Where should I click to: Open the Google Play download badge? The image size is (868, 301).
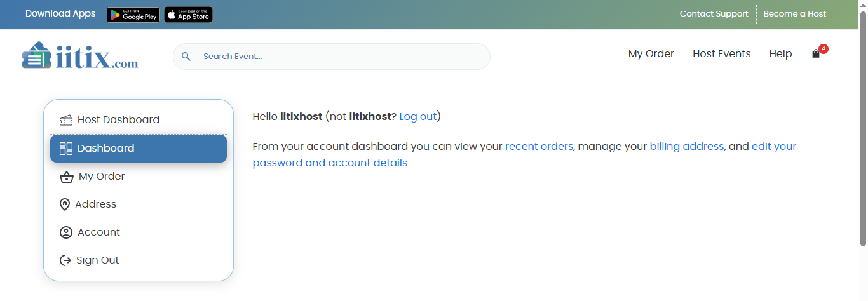pyautogui.click(x=133, y=15)
